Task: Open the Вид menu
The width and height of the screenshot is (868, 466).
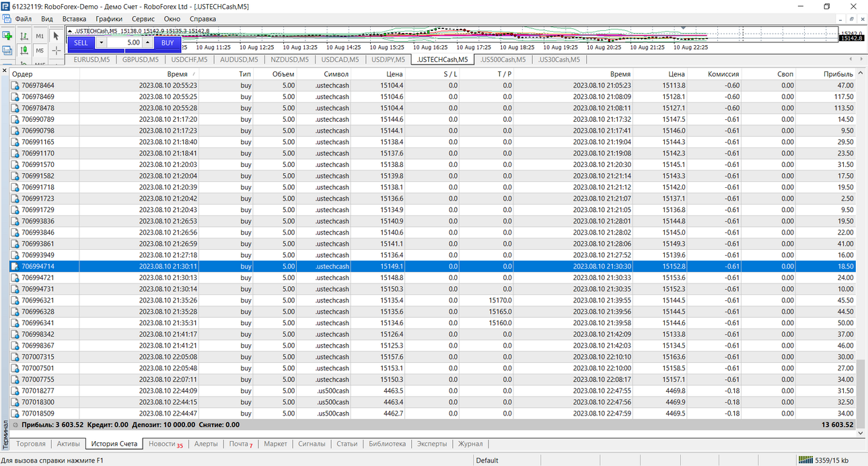Action: point(47,19)
